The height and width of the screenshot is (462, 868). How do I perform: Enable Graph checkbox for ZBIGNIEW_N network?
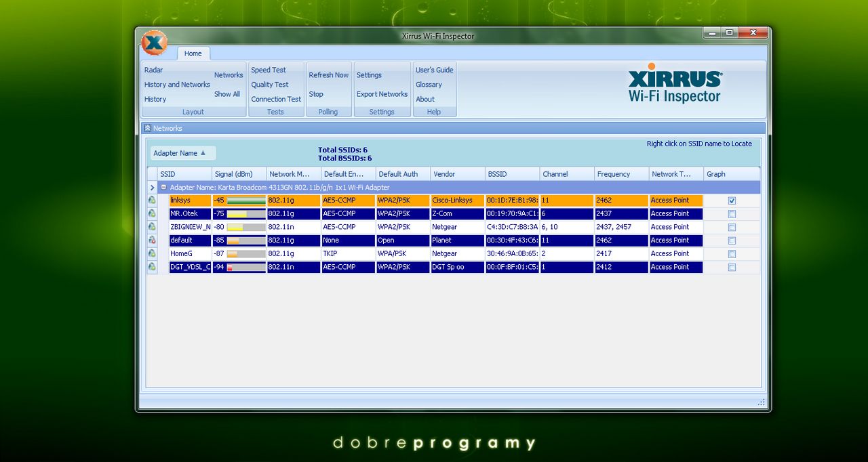coord(732,227)
